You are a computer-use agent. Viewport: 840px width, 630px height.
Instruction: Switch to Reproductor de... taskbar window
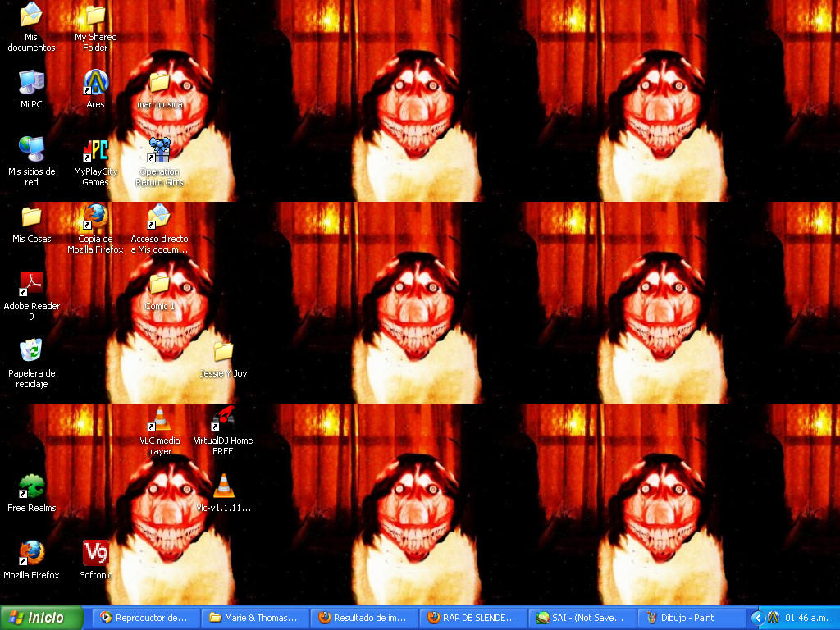click(145, 618)
